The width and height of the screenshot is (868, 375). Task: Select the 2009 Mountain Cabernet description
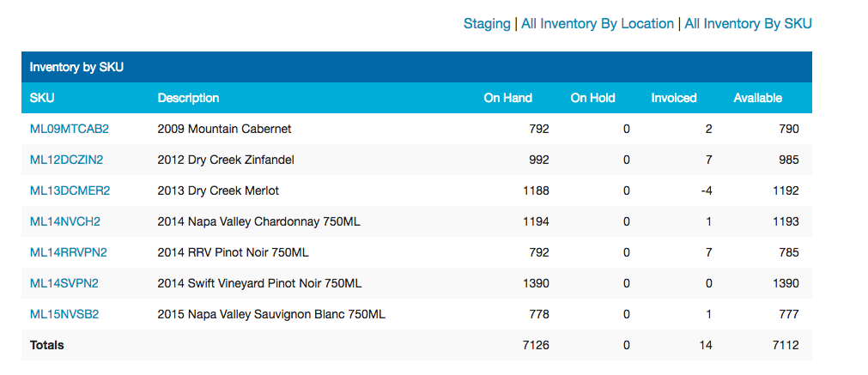coord(224,129)
